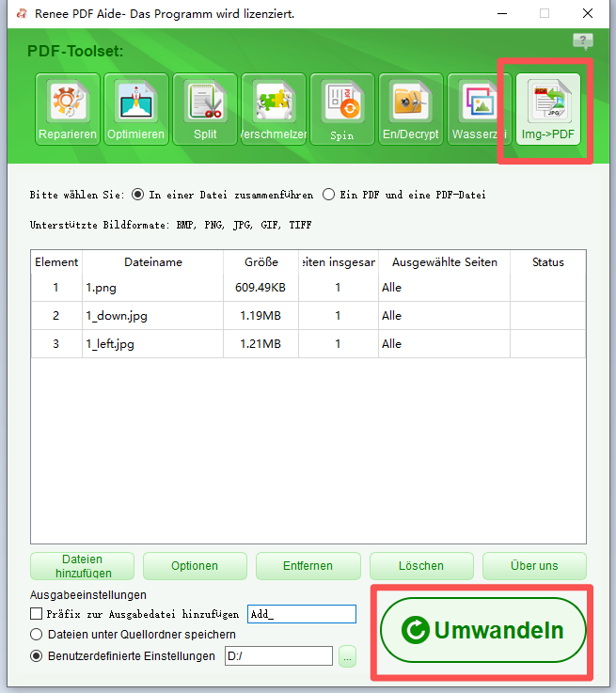616x693 pixels.
Task: Enable the Präfix zur Ausgabedatei checkbox
Action: pyautogui.click(x=37, y=614)
